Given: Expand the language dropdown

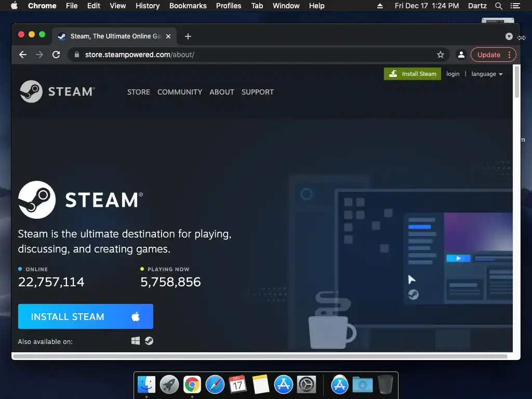Looking at the screenshot, I should pyautogui.click(x=487, y=74).
